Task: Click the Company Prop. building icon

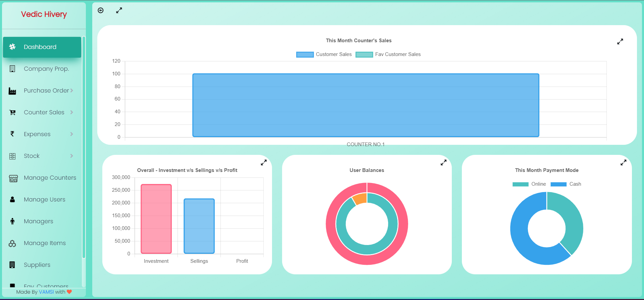Action: 12,69
